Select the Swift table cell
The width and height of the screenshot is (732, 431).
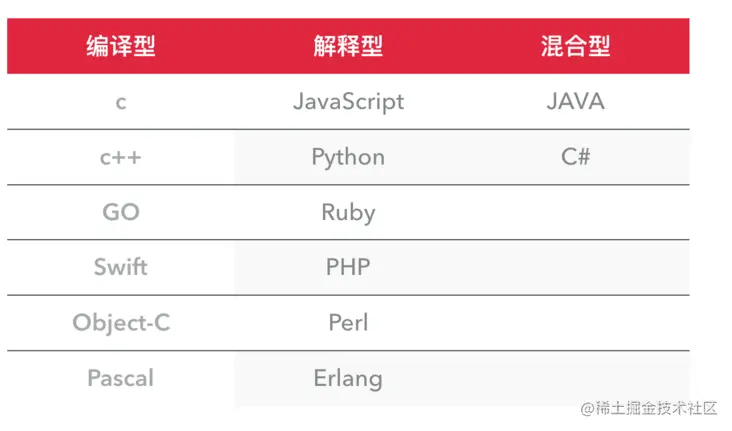121,267
